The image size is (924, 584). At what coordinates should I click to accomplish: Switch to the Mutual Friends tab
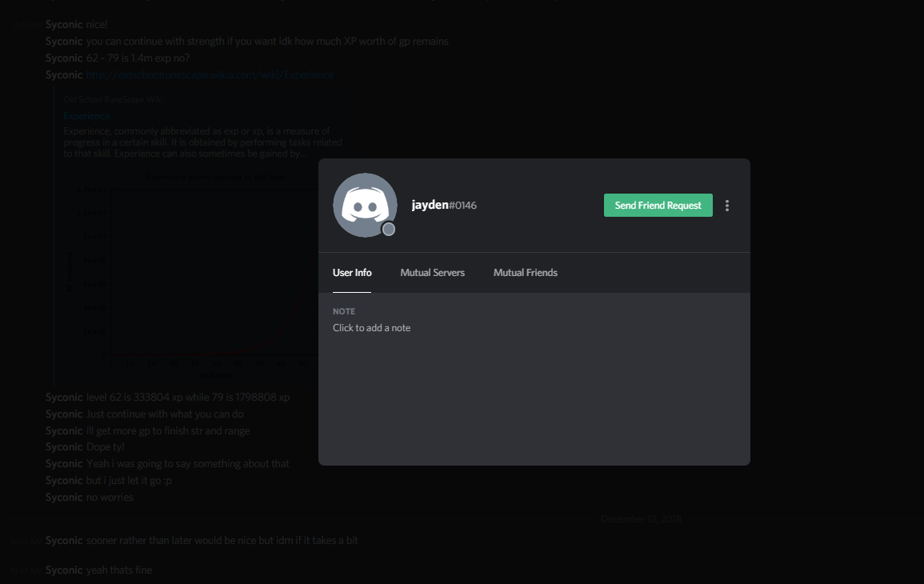coord(525,272)
